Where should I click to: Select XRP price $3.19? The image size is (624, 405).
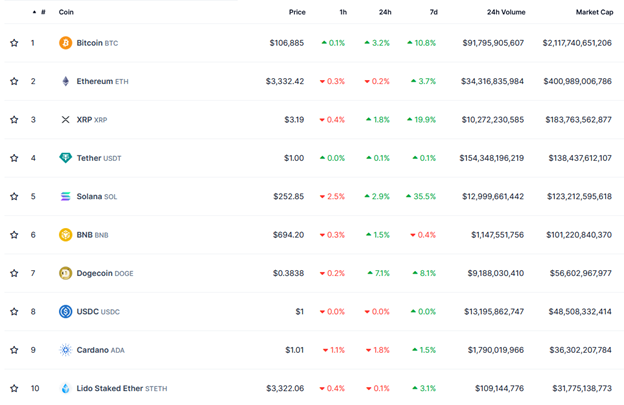(x=294, y=119)
